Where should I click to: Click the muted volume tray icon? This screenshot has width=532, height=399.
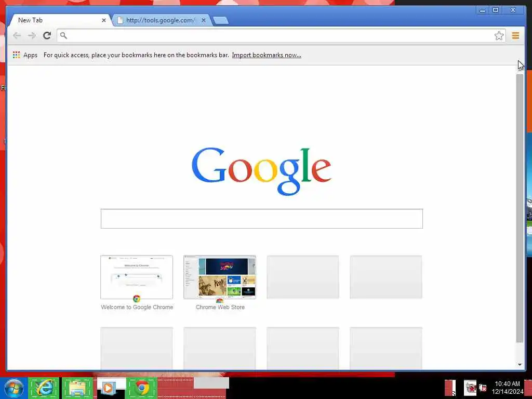(x=483, y=388)
